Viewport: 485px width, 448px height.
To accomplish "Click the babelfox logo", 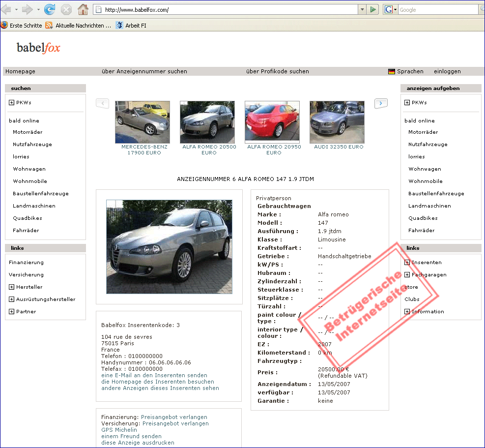I will click(x=38, y=48).
